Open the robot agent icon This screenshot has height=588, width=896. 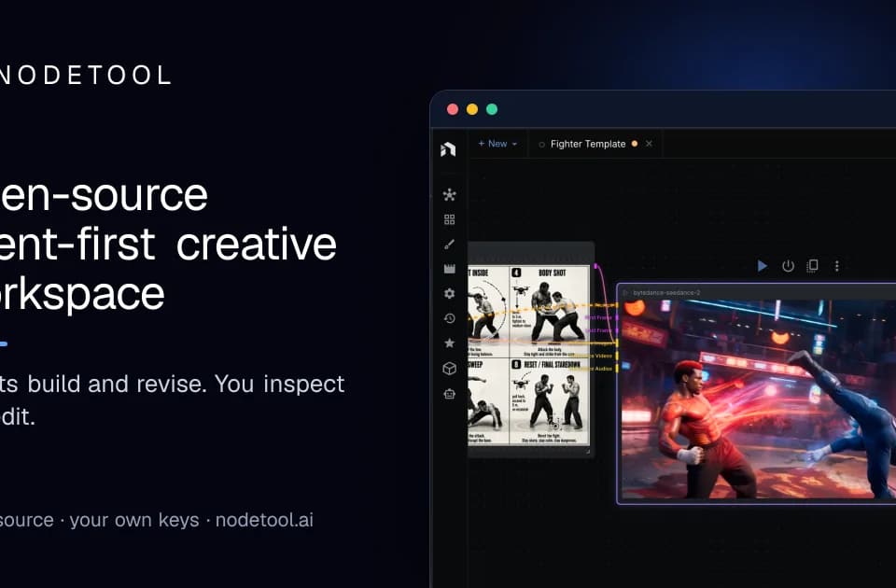(x=449, y=394)
